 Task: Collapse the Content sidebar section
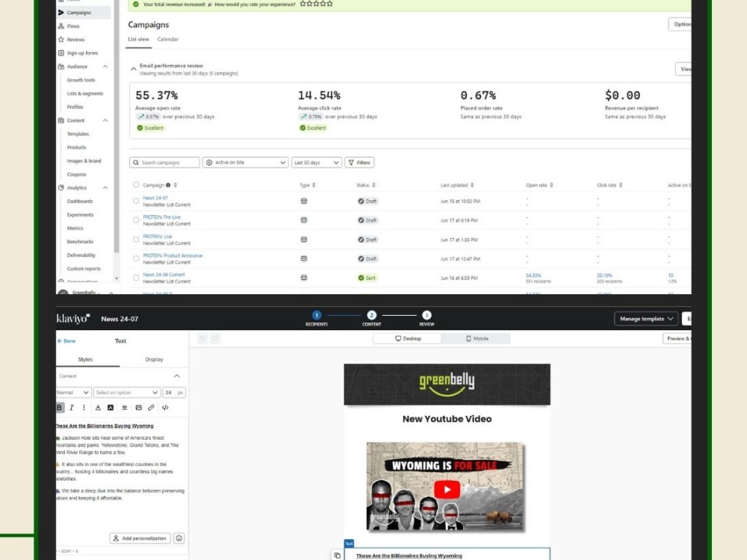pos(105,120)
